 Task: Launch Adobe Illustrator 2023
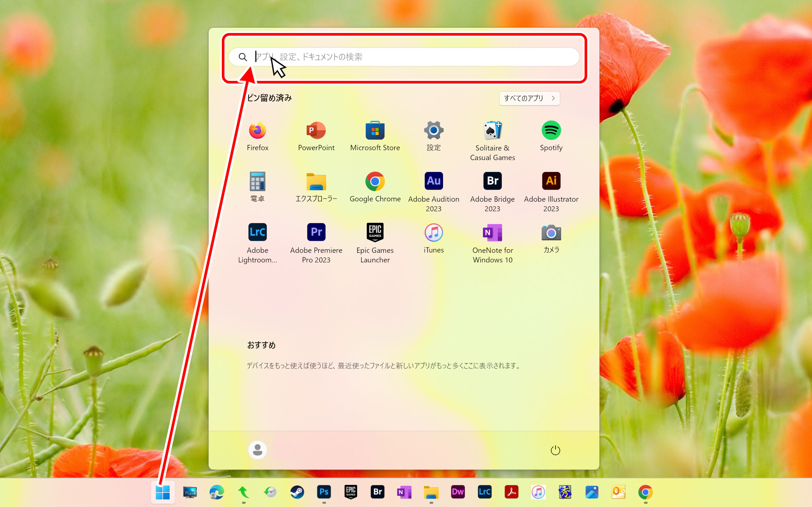click(551, 192)
